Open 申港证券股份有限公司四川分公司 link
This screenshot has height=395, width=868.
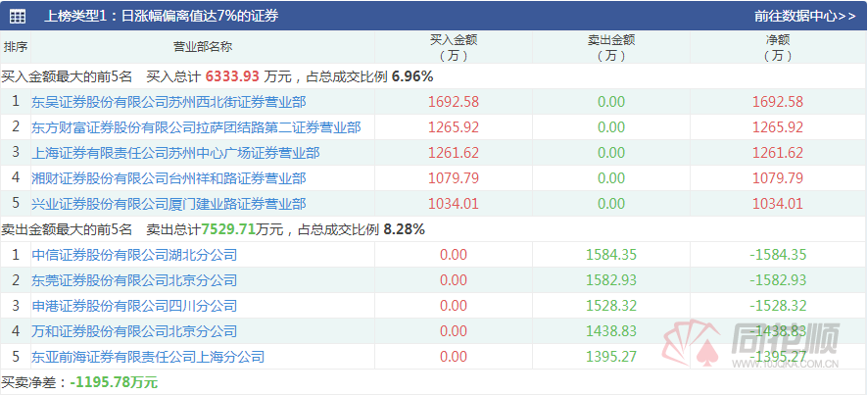coord(134,306)
